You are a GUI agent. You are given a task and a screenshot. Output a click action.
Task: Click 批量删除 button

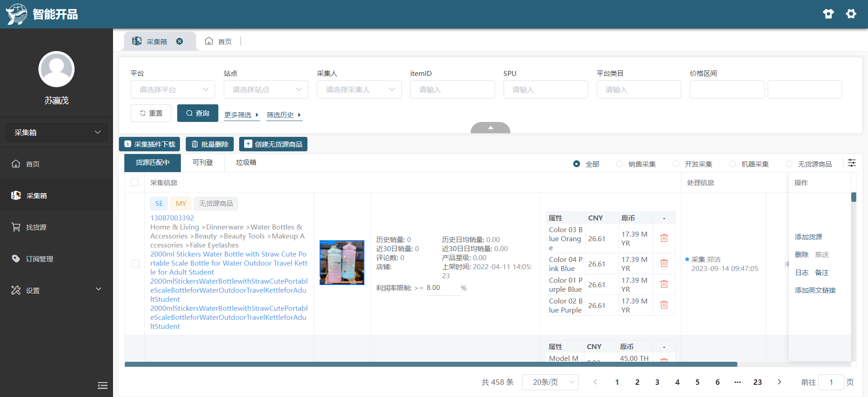point(210,144)
